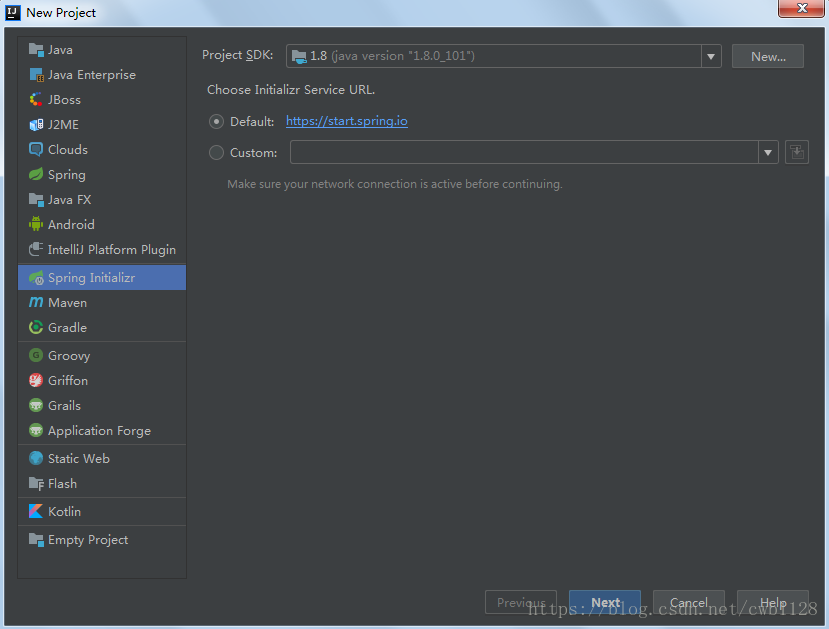Select J2ME project type

coord(102,125)
